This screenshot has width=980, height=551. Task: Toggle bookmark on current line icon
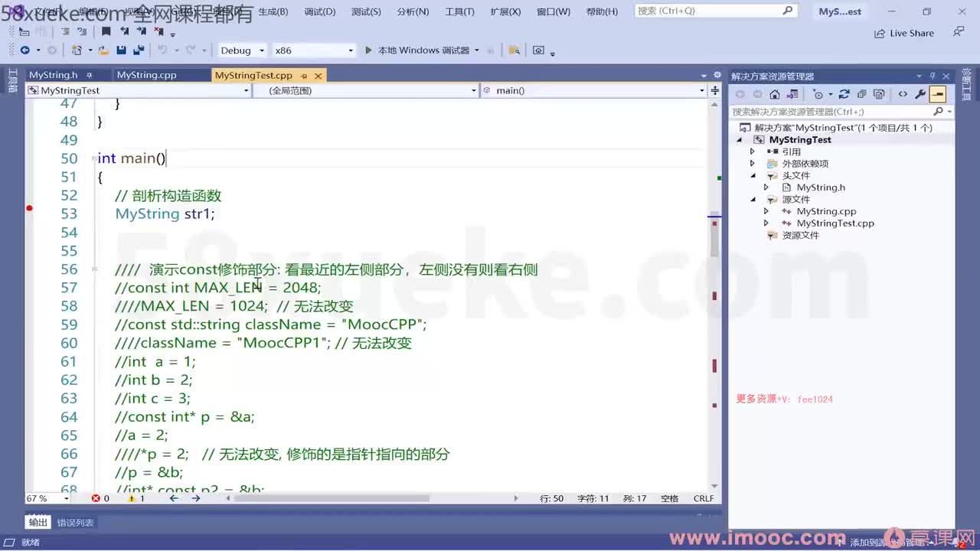106,31
